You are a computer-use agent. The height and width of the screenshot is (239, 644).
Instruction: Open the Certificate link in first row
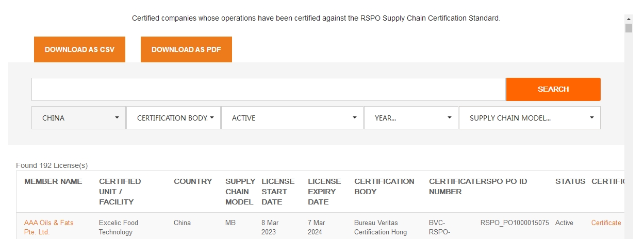click(606, 223)
